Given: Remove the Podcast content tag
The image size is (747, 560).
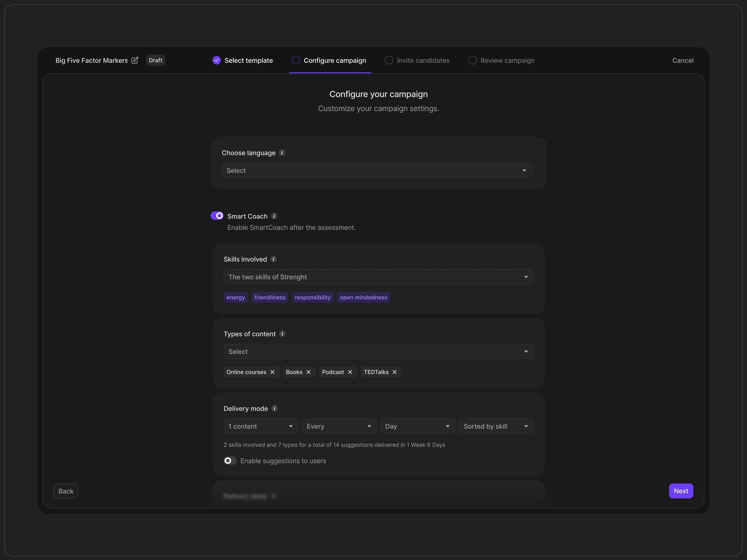Looking at the screenshot, I should click(x=350, y=372).
